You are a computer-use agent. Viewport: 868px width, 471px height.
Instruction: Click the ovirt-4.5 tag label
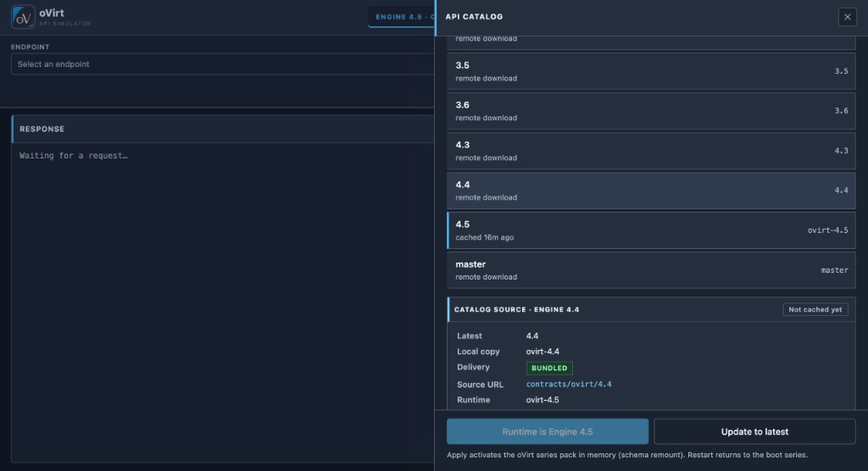pyautogui.click(x=827, y=230)
